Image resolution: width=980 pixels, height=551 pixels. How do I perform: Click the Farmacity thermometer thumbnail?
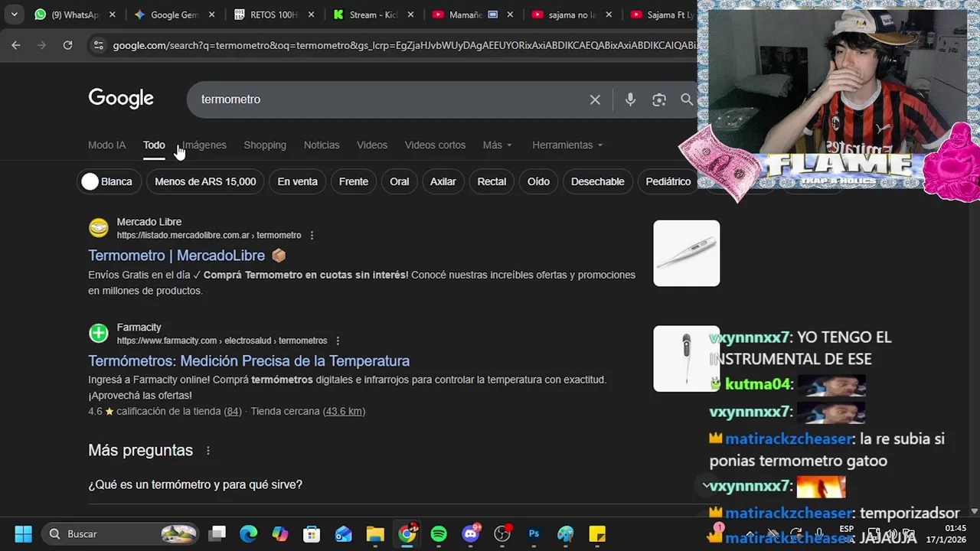[x=686, y=359]
